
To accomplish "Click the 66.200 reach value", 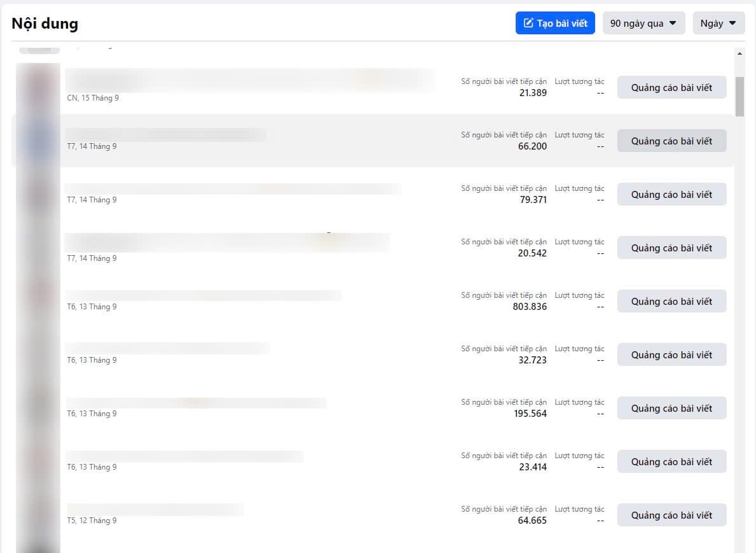I will (x=532, y=146).
